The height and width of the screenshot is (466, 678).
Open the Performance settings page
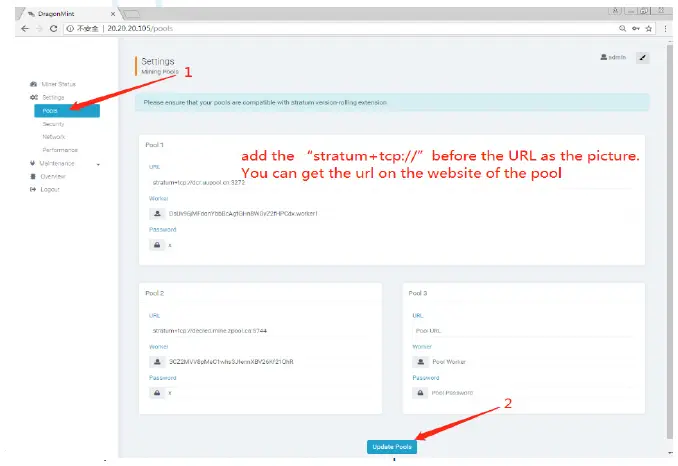coord(60,150)
